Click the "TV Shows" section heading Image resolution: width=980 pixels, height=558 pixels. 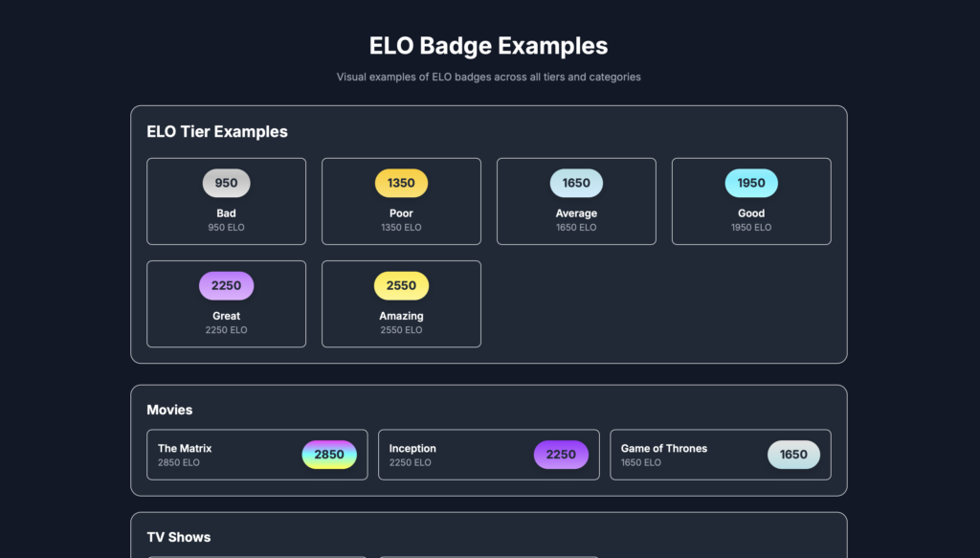[x=179, y=537]
